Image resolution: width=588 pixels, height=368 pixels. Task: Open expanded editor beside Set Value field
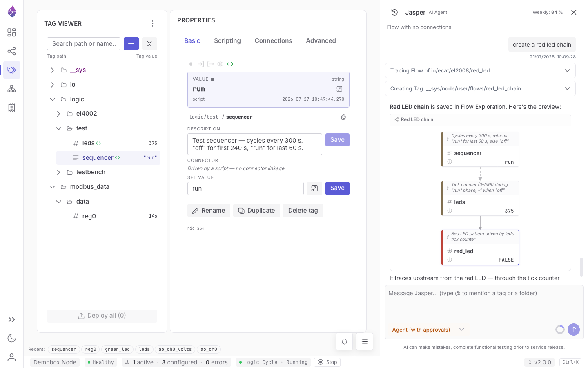click(x=314, y=188)
